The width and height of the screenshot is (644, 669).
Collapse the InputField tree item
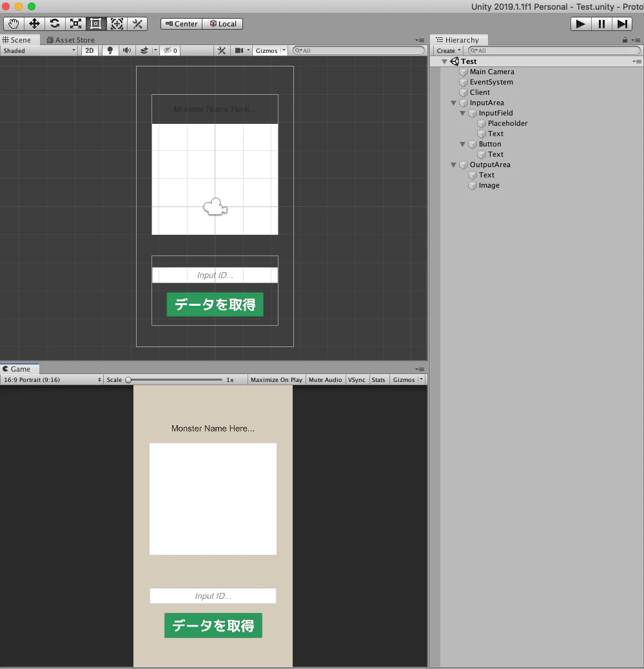point(463,113)
